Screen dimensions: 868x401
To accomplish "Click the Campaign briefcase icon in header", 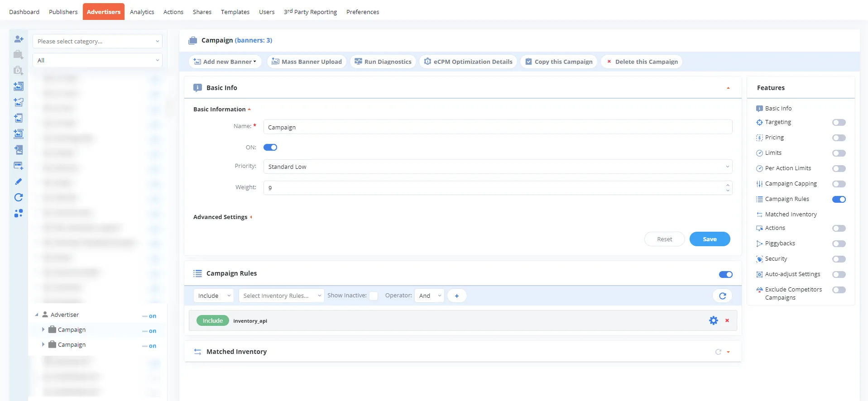I will 193,40.
